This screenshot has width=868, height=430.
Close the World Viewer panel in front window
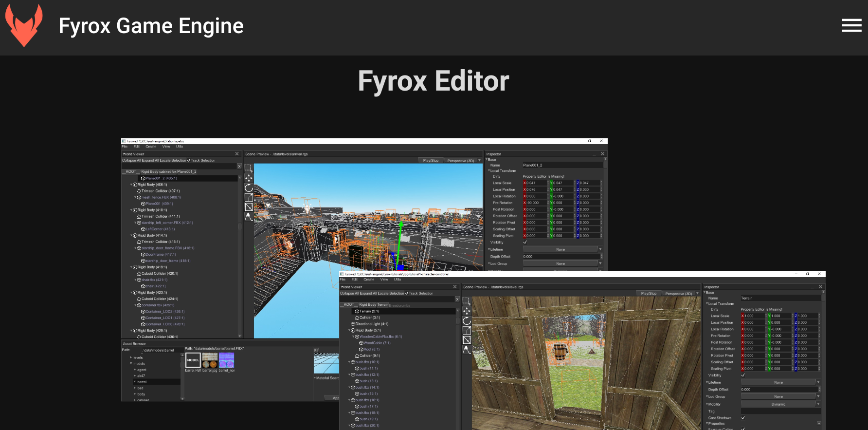(455, 287)
